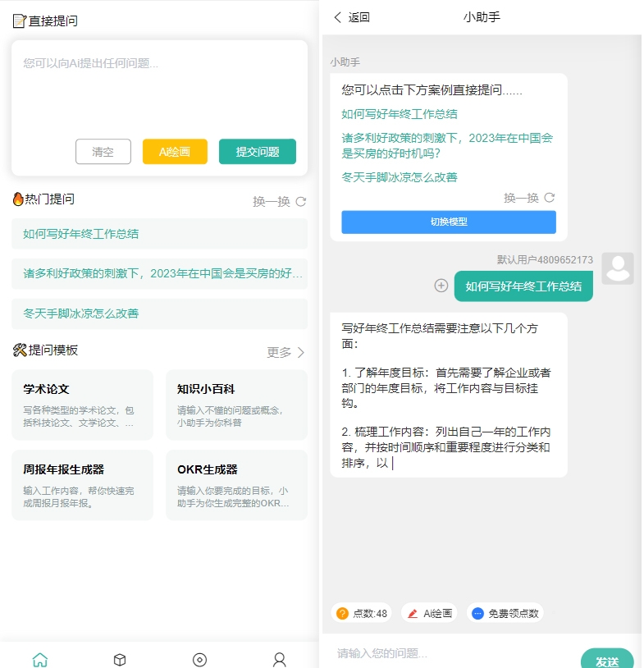The width and height of the screenshot is (644, 668).
Task: Click the 更多 text beside 提问模板
Action: 279,352
